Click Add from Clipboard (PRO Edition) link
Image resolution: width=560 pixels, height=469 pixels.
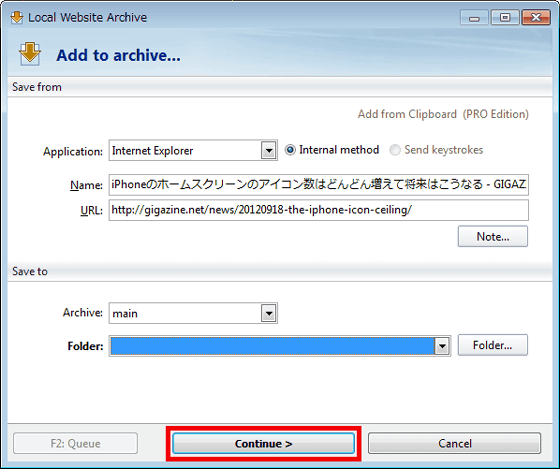point(443,114)
